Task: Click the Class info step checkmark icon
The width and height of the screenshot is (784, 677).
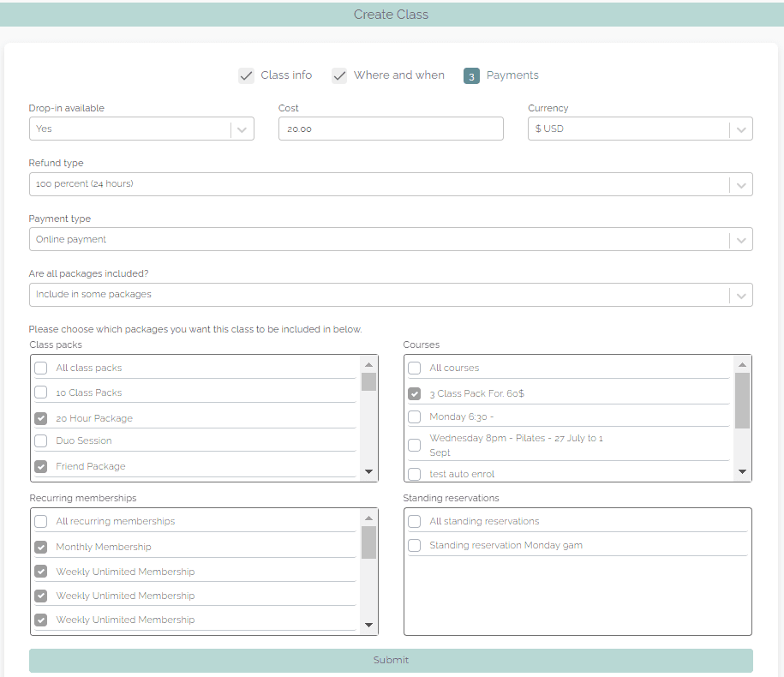Action: tap(247, 75)
